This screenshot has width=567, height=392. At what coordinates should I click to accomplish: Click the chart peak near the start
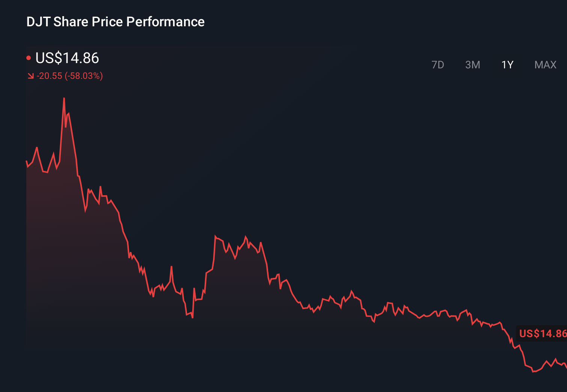(x=64, y=98)
